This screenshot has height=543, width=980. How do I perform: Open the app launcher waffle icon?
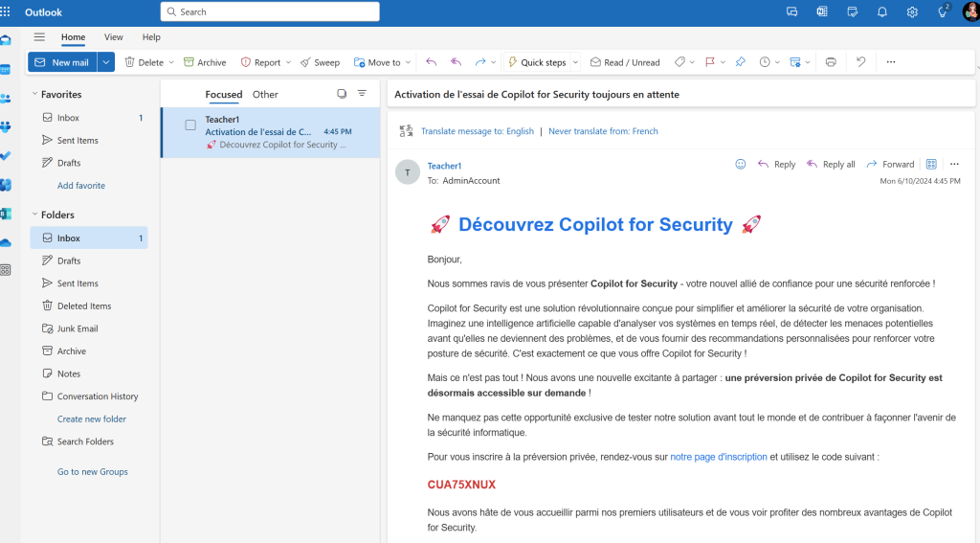click(6, 11)
